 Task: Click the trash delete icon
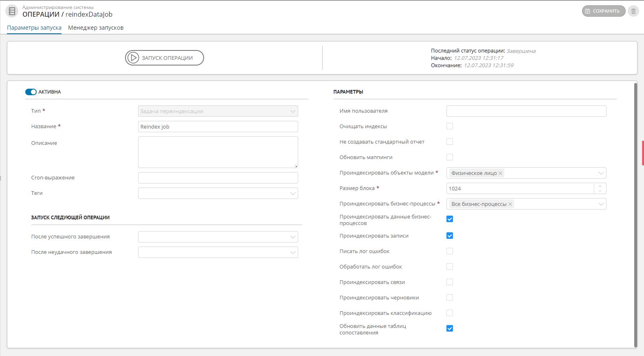click(x=633, y=11)
